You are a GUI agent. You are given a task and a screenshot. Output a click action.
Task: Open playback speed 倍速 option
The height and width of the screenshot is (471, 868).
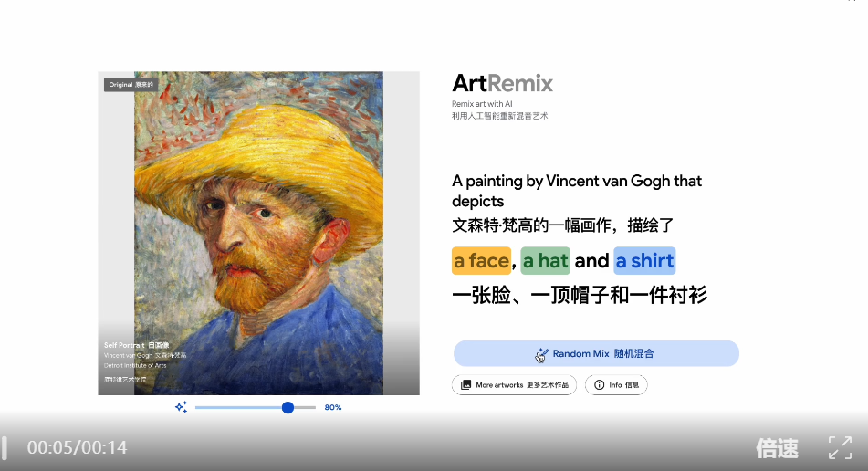click(778, 448)
